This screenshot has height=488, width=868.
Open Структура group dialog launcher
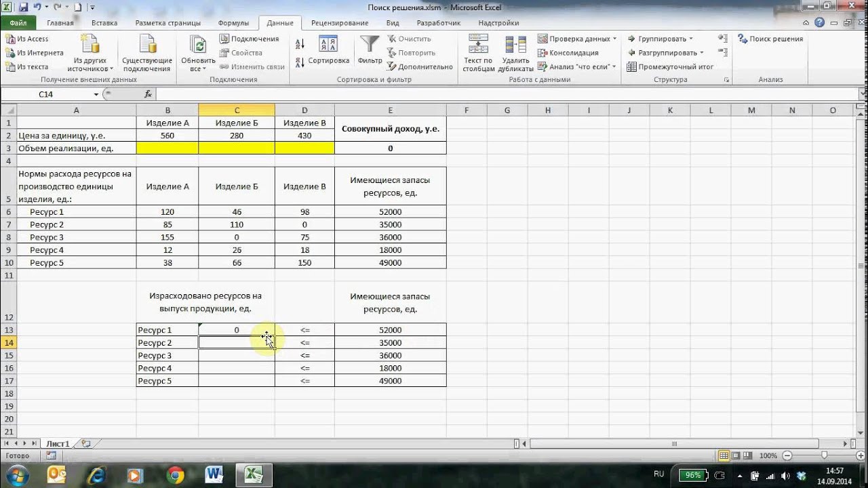726,80
